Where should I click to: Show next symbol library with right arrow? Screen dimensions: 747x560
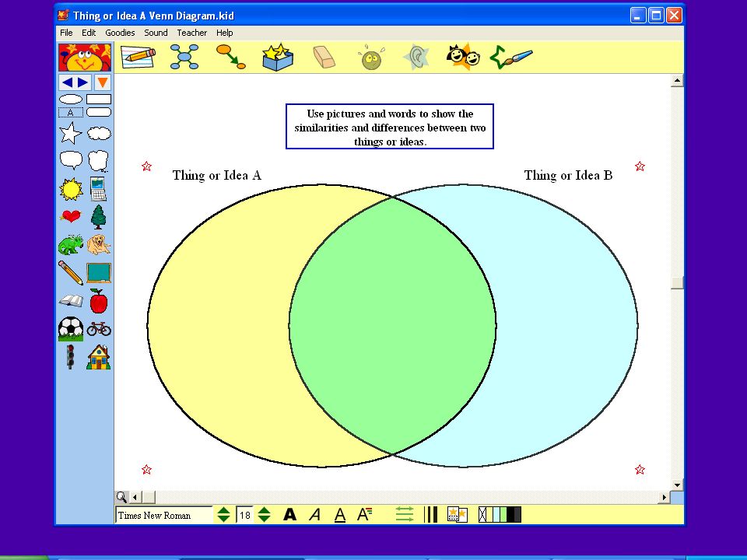click(83, 82)
